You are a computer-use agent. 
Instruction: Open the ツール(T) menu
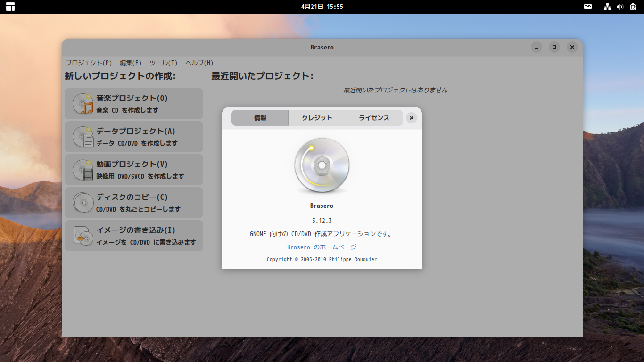click(x=164, y=63)
